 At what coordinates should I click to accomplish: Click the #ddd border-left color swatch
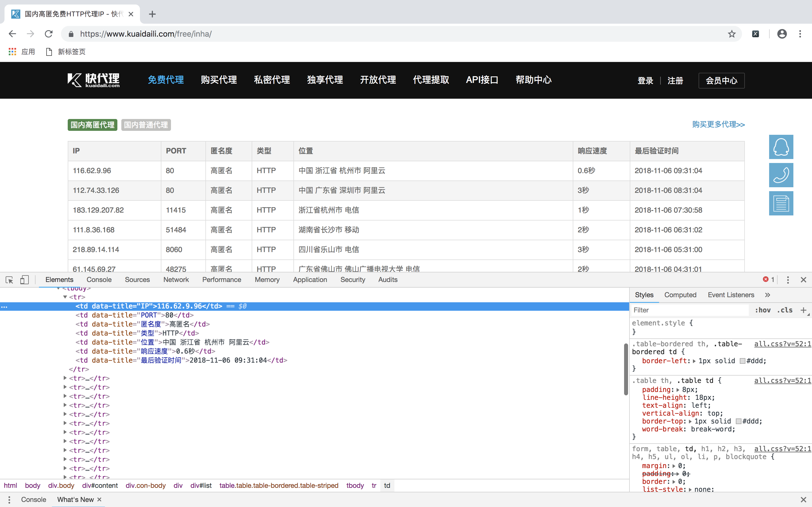point(743,361)
